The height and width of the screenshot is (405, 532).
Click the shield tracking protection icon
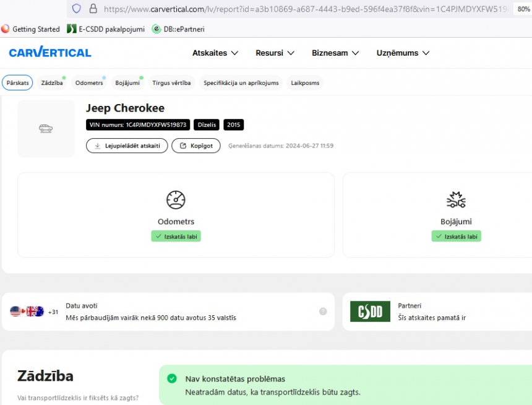point(77,9)
